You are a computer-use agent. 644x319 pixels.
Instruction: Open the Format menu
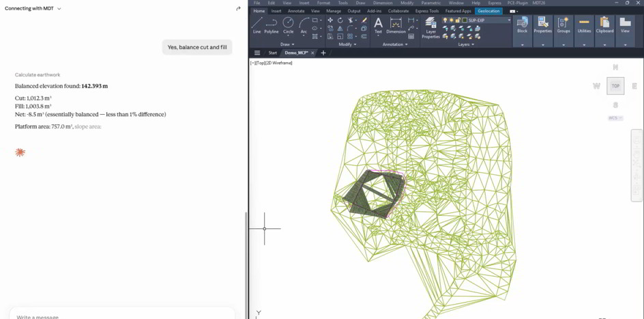coord(323,3)
